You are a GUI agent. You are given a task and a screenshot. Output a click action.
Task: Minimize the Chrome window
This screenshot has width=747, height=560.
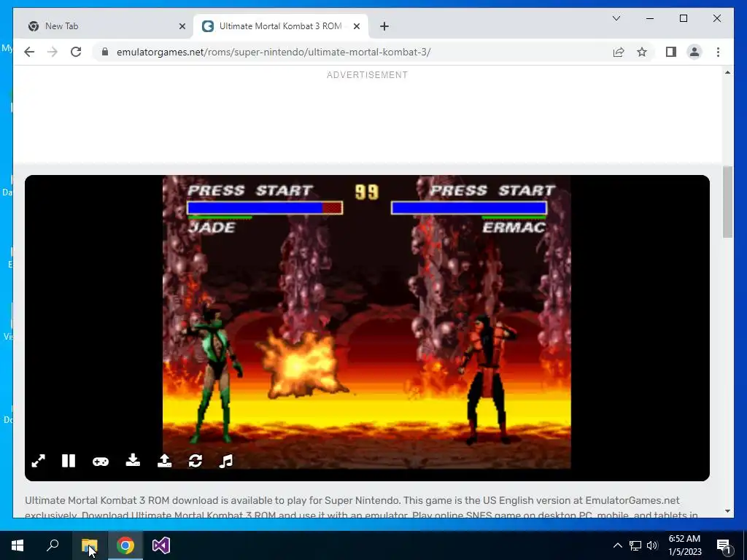pyautogui.click(x=650, y=18)
